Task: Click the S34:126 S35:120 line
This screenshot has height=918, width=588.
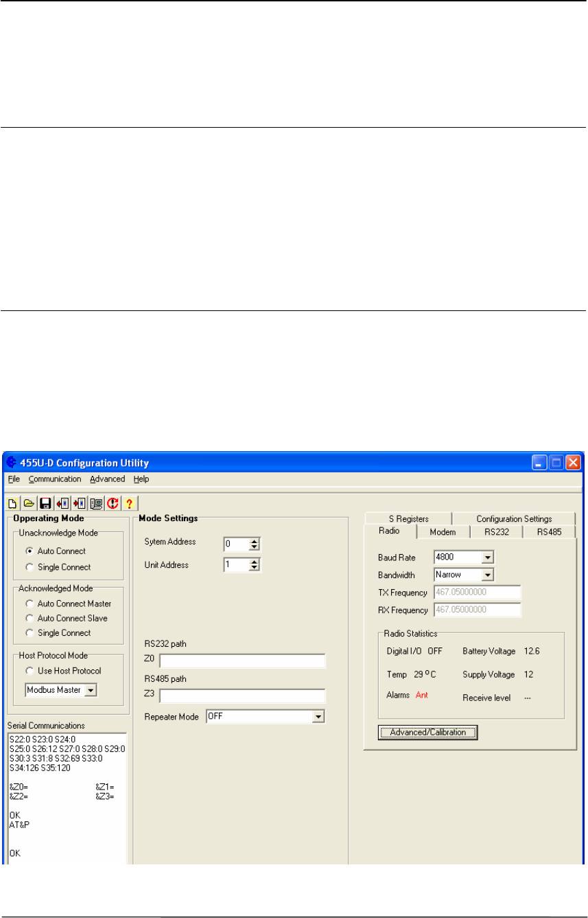Action: (x=40, y=768)
